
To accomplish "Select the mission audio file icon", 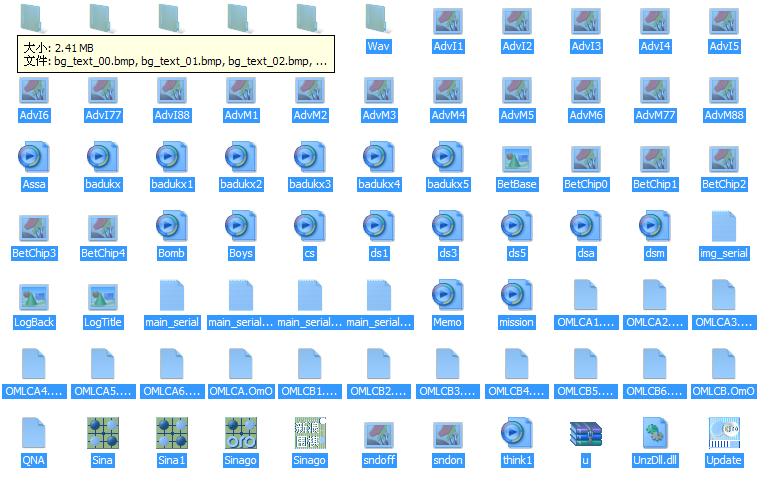I will [x=516, y=295].
